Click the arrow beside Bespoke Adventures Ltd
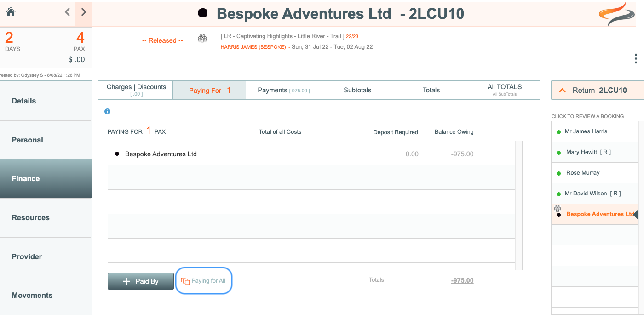The image size is (644, 319). coord(636,214)
